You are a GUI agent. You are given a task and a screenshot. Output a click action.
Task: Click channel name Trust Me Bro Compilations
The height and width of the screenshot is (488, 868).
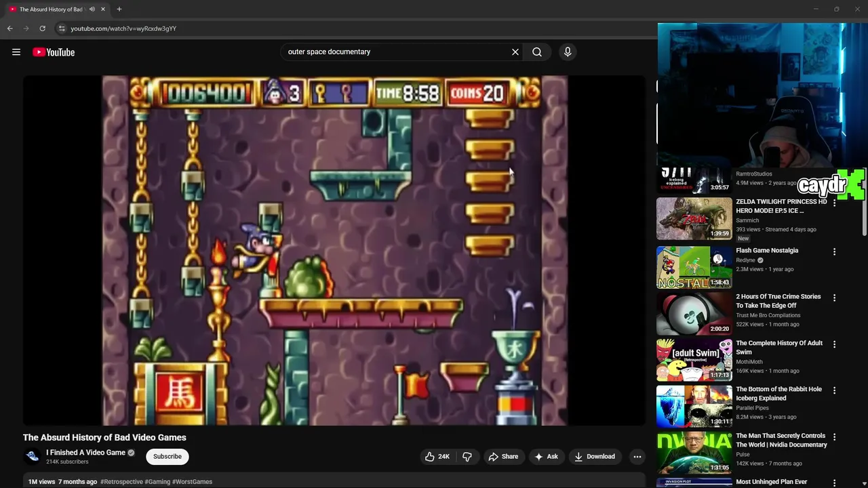click(768, 315)
